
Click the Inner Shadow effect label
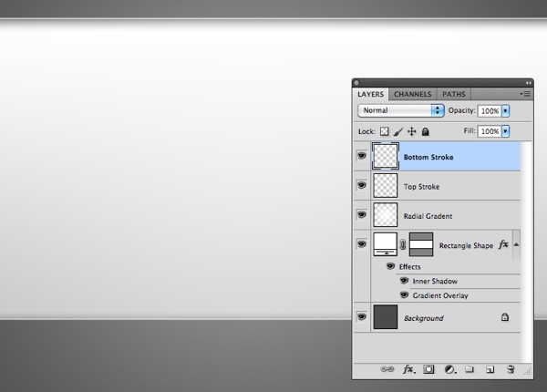(435, 281)
